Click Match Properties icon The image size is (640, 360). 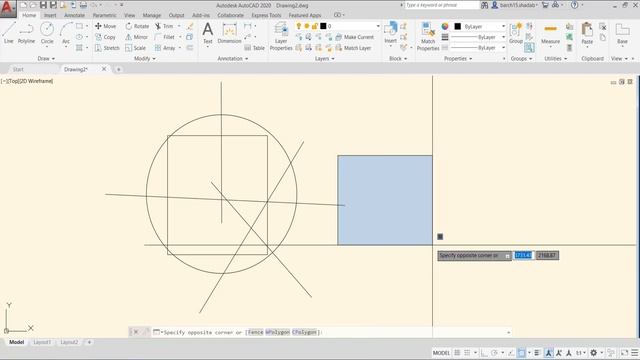428,36
